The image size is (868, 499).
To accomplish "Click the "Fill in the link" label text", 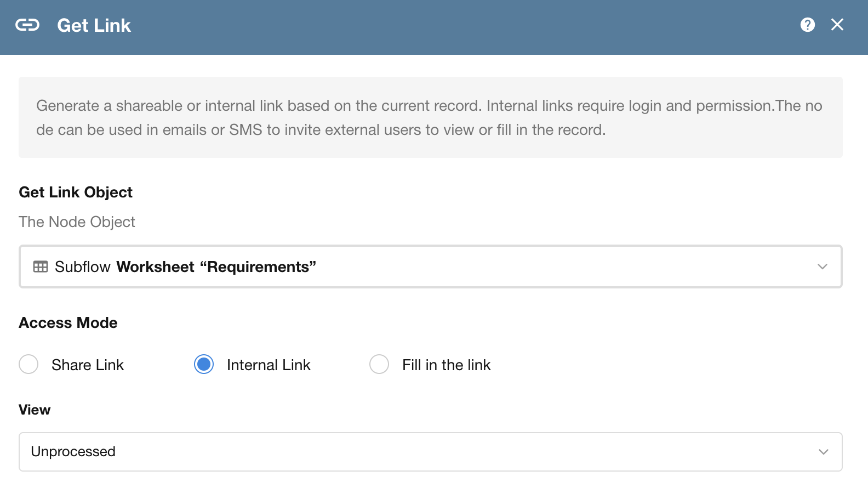I will point(446,365).
